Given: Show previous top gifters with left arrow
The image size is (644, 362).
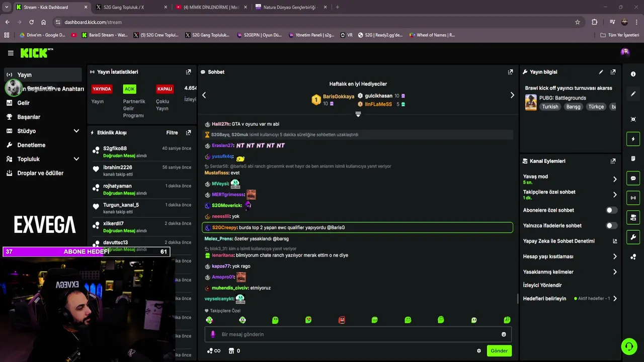Looking at the screenshot, I should (204, 95).
